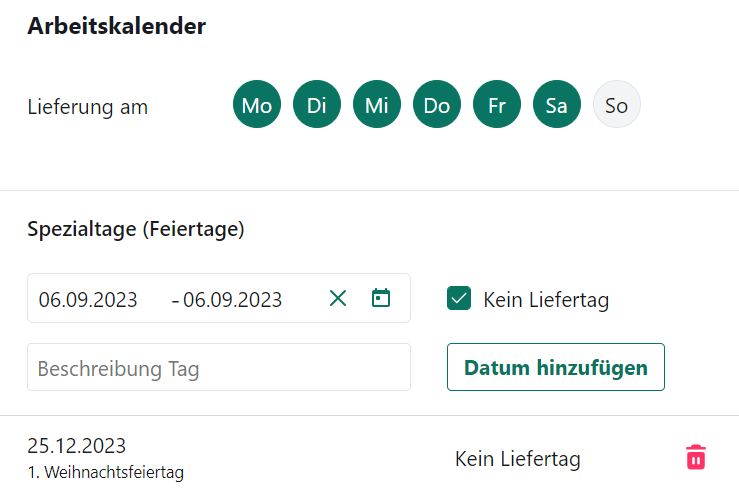Disable Friday (Fr) delivery day
This screenshot has height=499, width=739.
click(x=497, y=105)
